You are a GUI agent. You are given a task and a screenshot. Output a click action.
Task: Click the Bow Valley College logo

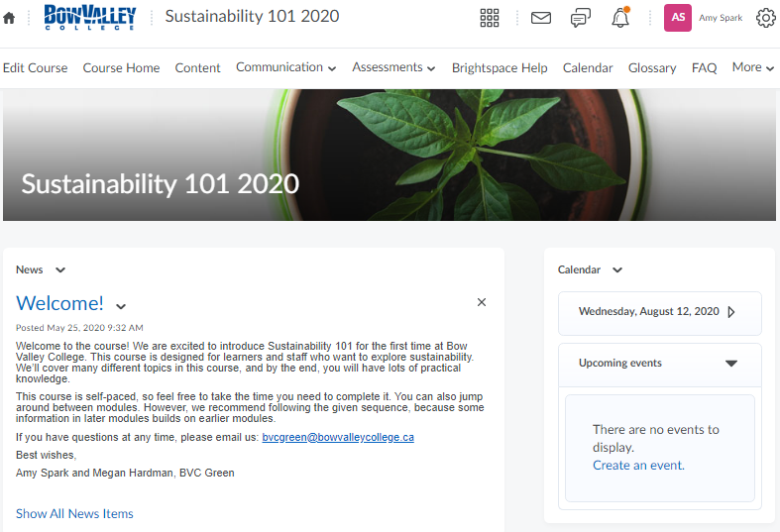tap(90, 18)
